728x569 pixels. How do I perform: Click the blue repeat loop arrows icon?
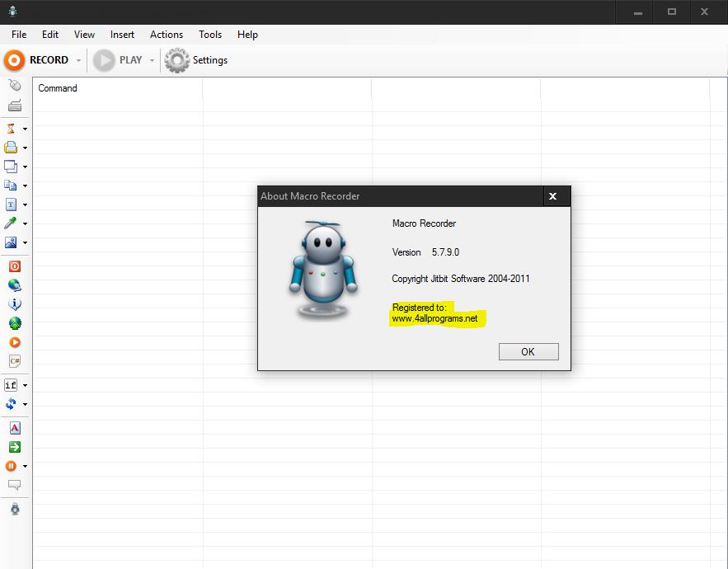point(11,404)
